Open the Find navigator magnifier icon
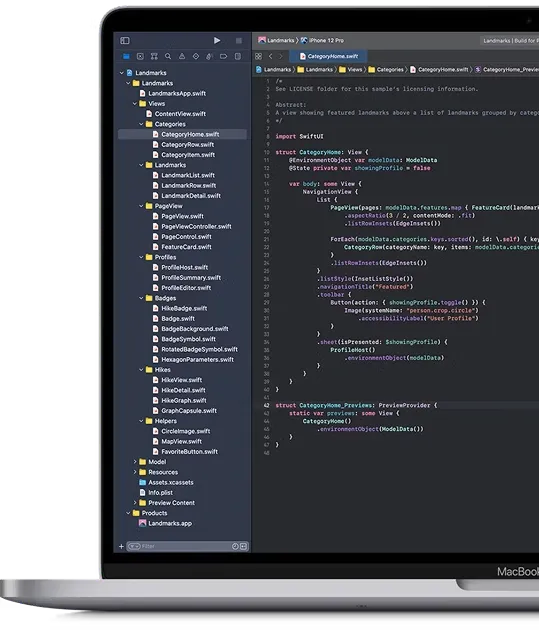The height and width of the screenshot is (630, 539). tap(168, 57)
